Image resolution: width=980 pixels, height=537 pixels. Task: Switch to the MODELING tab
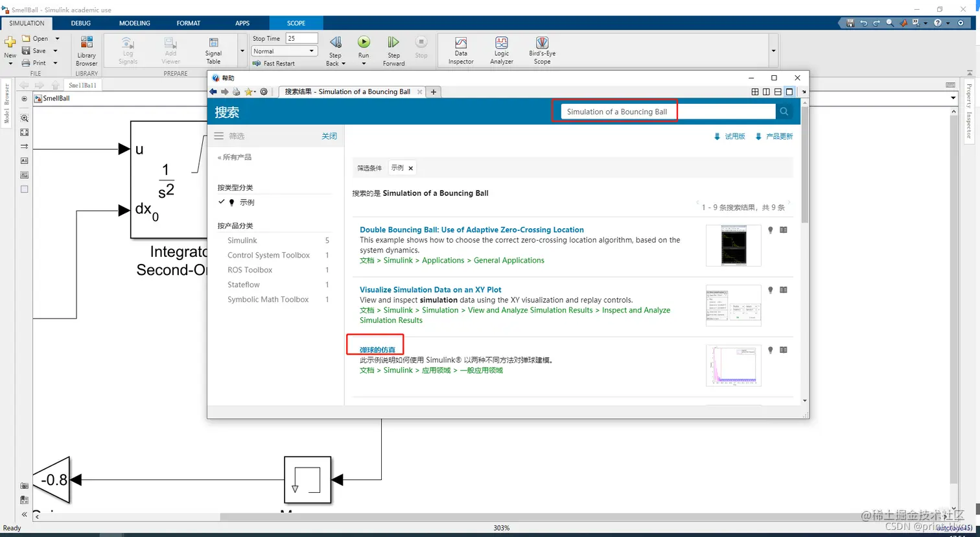pos(134,23)
